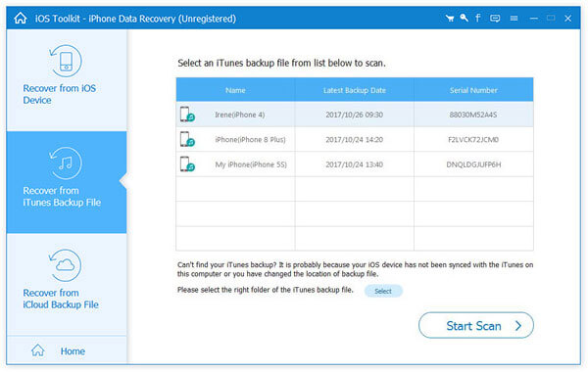Click the home icon in title bar
The image size is (588, 372).
click(x=21, y=18)
